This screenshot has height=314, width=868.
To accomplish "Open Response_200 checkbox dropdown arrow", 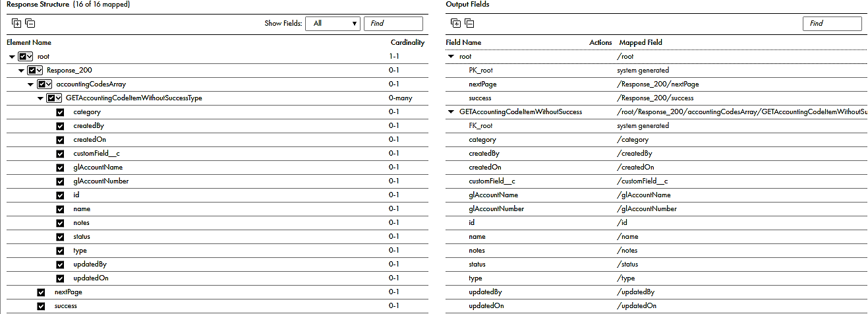I will click(40, 71).
